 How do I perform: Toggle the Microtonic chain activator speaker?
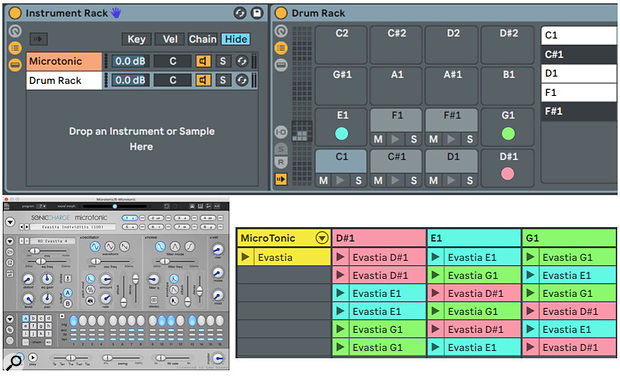tap(203, 61)
